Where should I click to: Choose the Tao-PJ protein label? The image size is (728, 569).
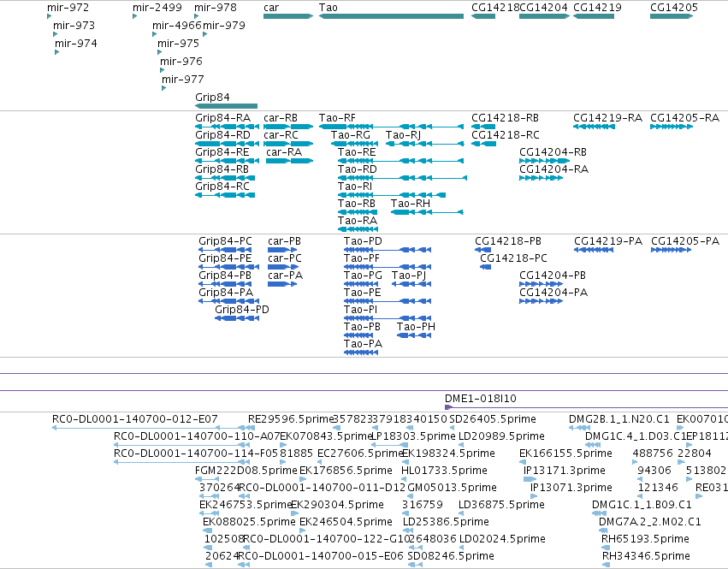click(409, 275)
